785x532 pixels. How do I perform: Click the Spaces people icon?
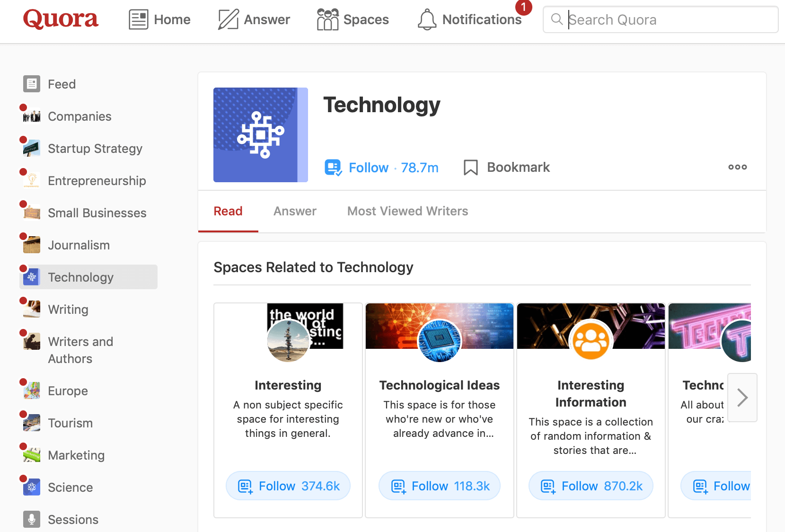[x=327, y=19]
